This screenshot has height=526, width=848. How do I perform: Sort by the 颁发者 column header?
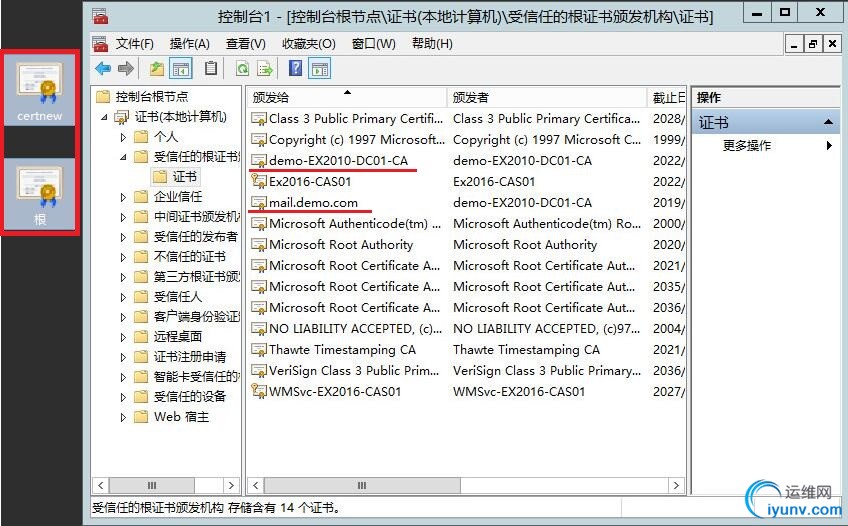547,97
